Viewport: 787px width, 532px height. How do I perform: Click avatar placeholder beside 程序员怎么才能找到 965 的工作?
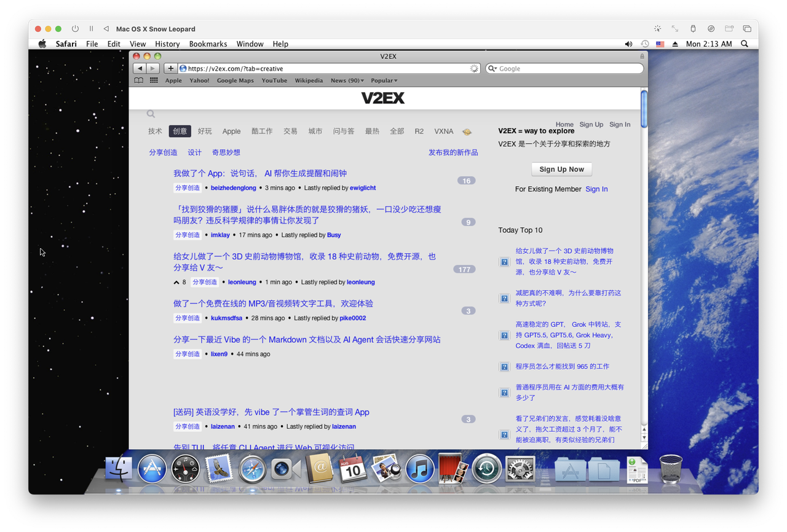click(504, 367)
